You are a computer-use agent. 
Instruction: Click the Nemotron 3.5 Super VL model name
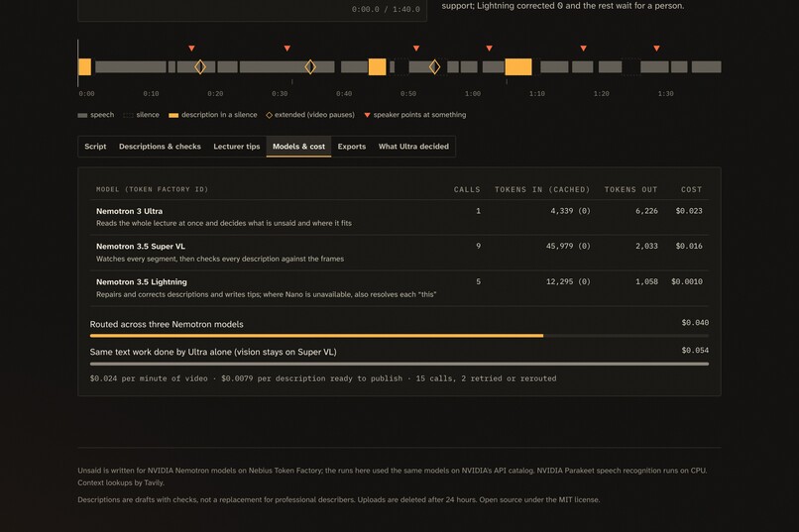pos(141,247)
